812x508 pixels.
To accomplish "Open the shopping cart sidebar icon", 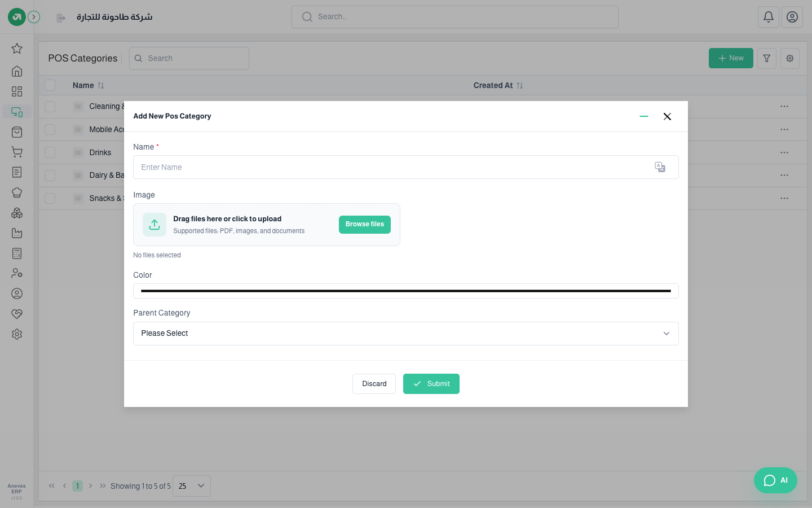I will [17, 152].
